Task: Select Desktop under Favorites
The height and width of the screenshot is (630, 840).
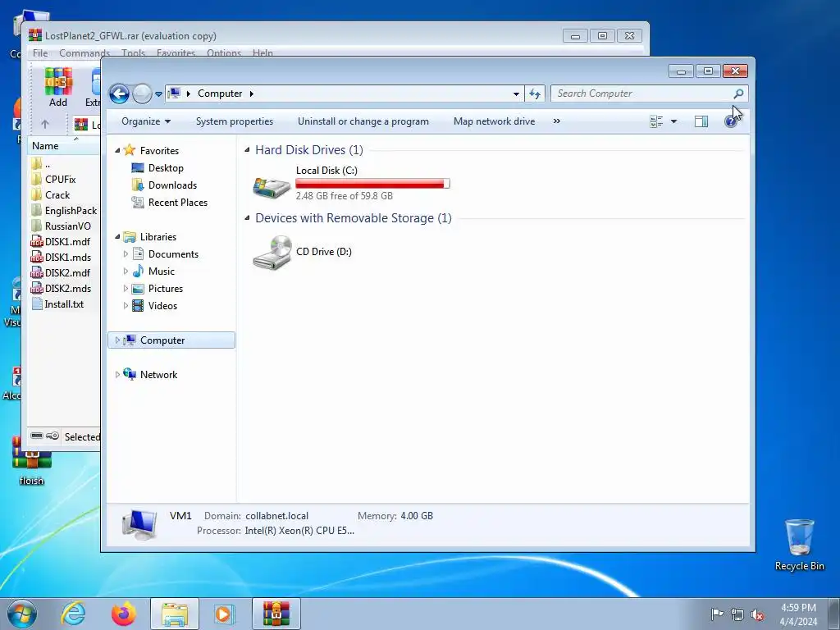Action: [x=166, y=168]
